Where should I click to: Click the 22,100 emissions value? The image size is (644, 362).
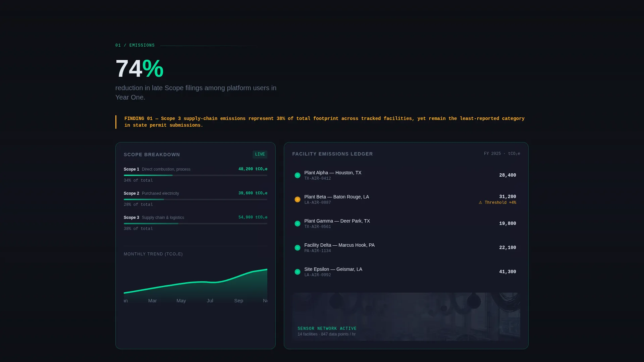pyautogui.click(x=507, y=248)
